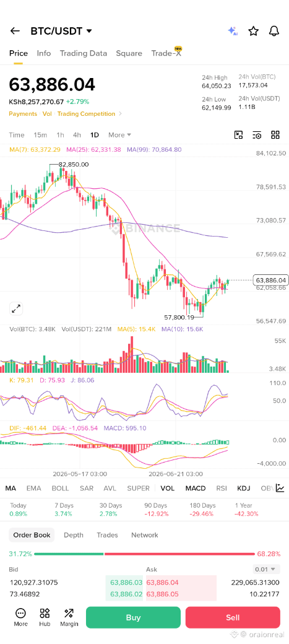Viewport: 289px width, 644px height.
Task: Select the 15m chart interval
Action: tap(40, 135)
